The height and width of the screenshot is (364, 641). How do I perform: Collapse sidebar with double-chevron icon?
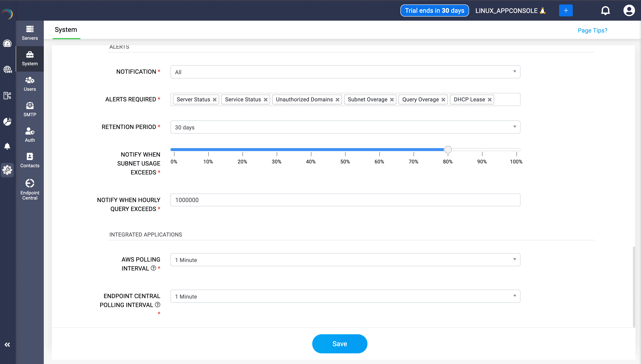(x=7, y=345)
